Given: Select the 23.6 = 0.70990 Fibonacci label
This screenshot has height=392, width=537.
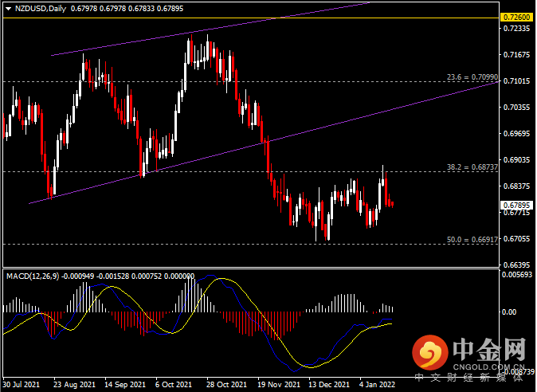Looking at the screenshot, I should pos(470,76).
